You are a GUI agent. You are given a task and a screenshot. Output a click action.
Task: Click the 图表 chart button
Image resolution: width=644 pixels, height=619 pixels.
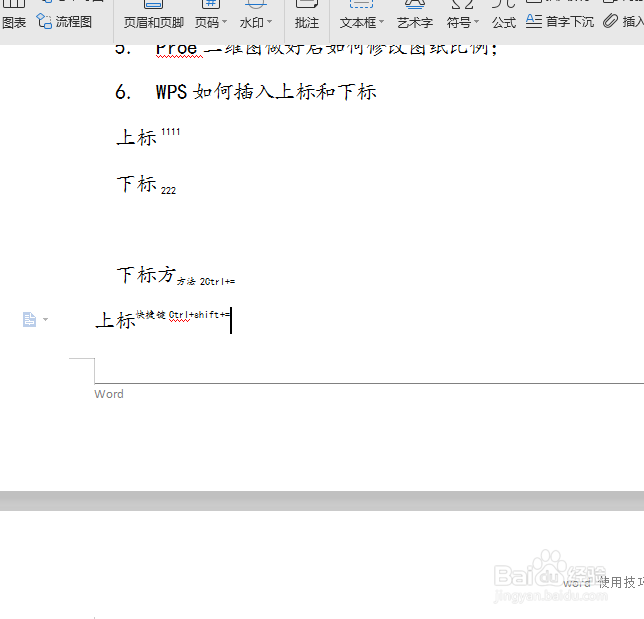point(14,14)
